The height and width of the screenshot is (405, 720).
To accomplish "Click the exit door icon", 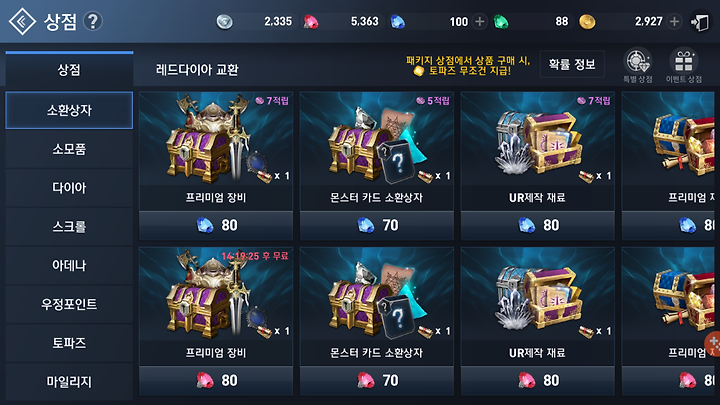I will click(x=700, y=22).
